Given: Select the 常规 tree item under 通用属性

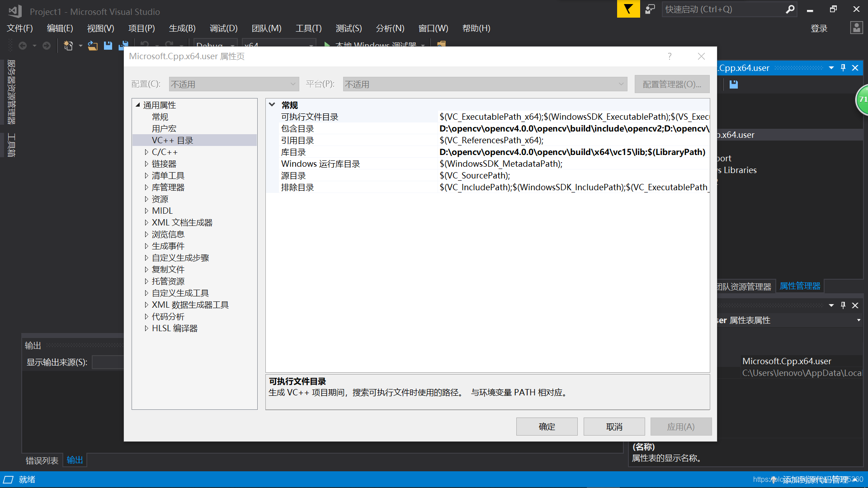Looking at the screenshot, I should [x=160, y=117].
